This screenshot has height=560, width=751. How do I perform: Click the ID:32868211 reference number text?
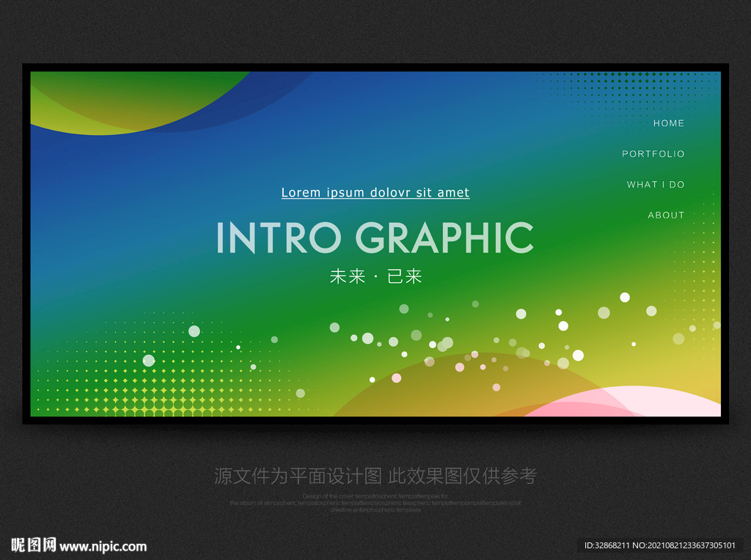click(607, 545)
